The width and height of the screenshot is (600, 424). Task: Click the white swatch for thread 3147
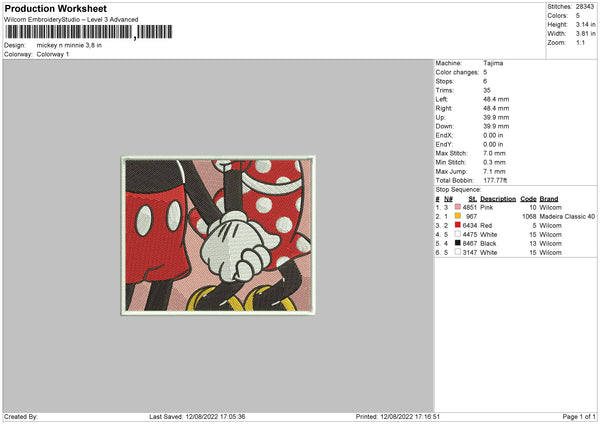point(458,252)
